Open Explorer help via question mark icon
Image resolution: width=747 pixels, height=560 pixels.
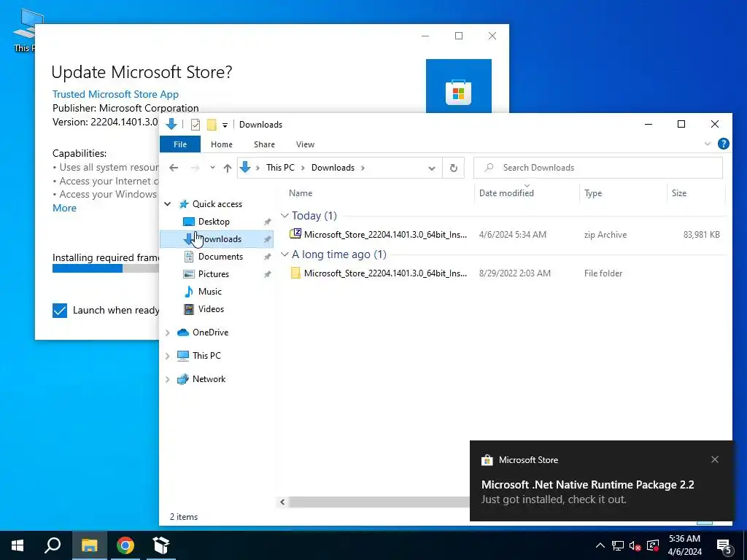(723, 144)
